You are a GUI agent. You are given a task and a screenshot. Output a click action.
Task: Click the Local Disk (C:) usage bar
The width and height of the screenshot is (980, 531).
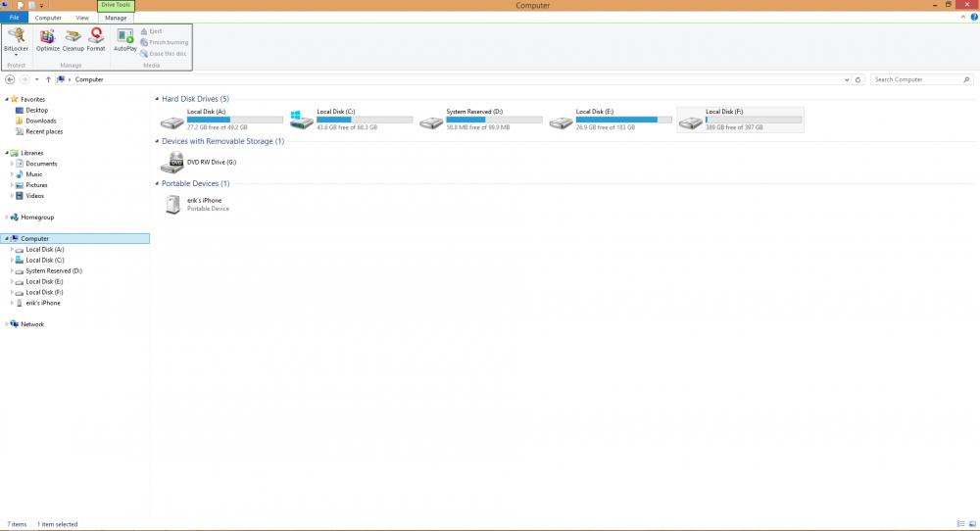tap(364, 120)
